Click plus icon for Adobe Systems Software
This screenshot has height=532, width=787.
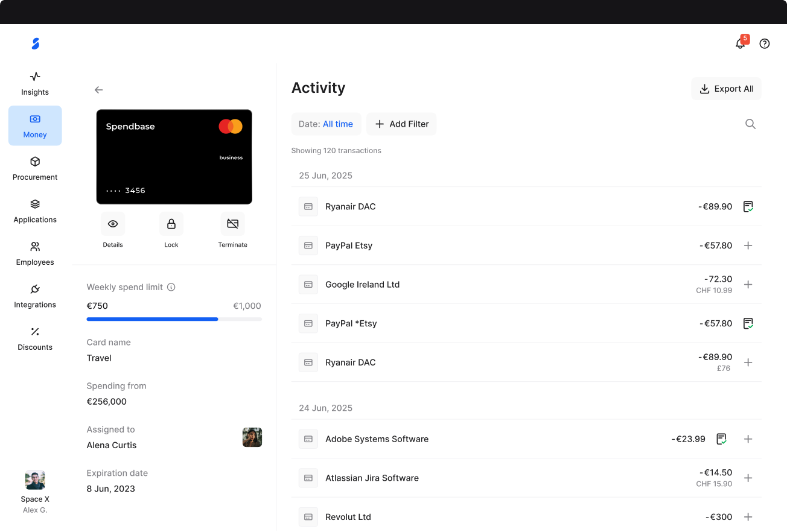pos(748,439)
